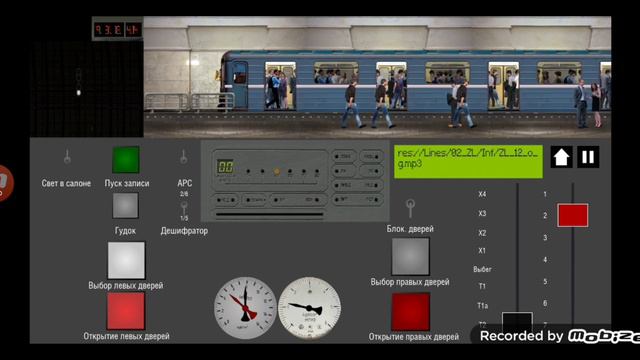The height and width of the screenshot is (360, 640).
Task: Set the controller to Выбег coasting
Action: pos(482,269)
